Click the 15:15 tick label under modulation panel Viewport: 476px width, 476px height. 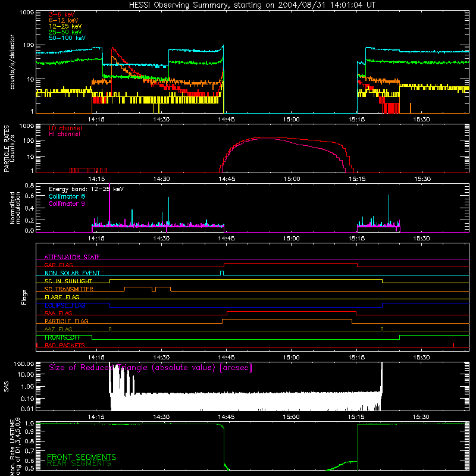[x=356, y=239]
